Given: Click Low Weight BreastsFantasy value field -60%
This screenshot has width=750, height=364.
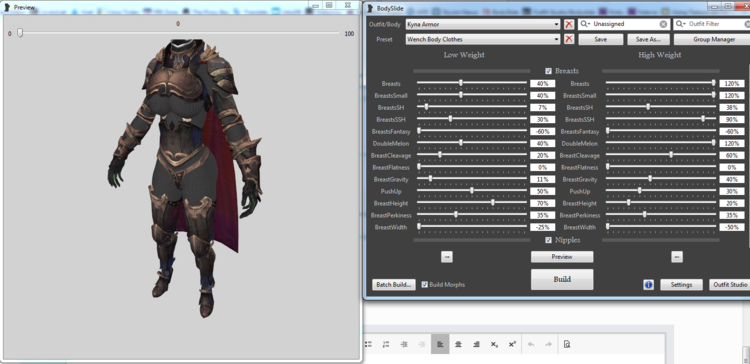Looking at the screenshot, I should tap(542, 132).
